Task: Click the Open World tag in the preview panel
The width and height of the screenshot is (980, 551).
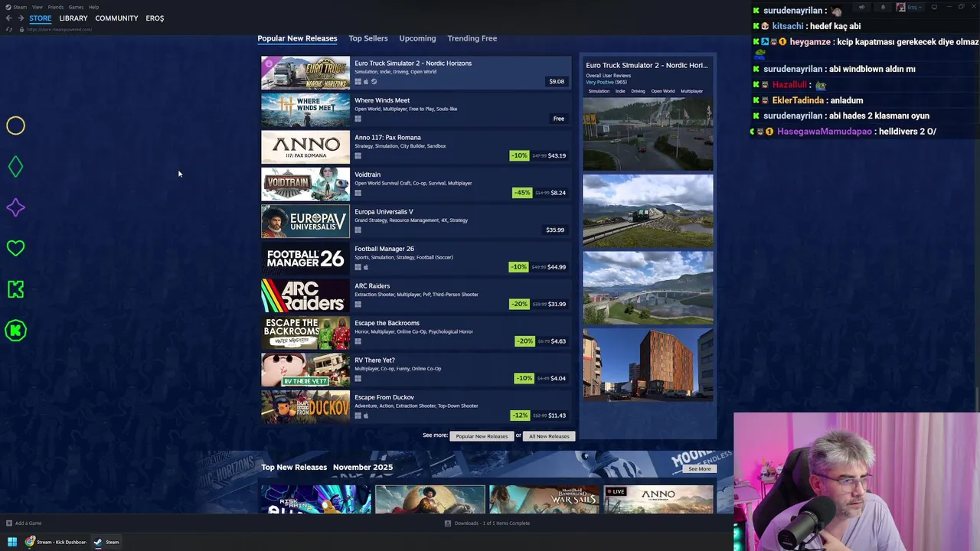Action: [663, 91]
